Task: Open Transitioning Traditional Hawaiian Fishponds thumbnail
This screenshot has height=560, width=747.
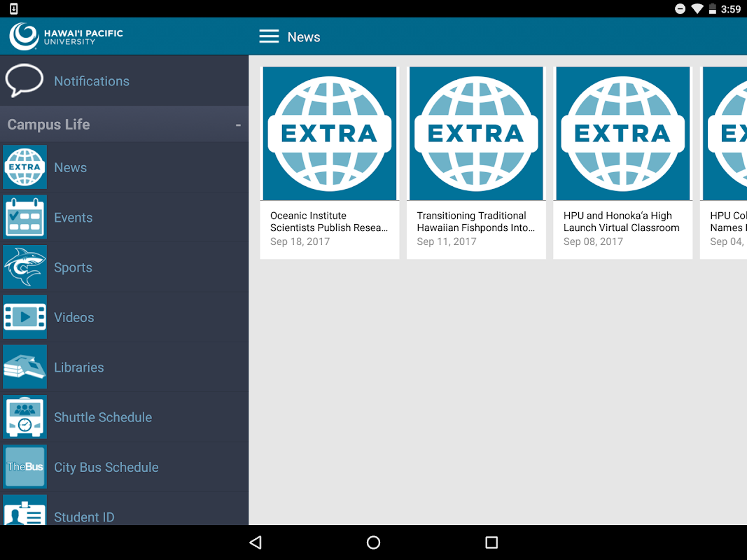Action: click(x=476, y=133)
